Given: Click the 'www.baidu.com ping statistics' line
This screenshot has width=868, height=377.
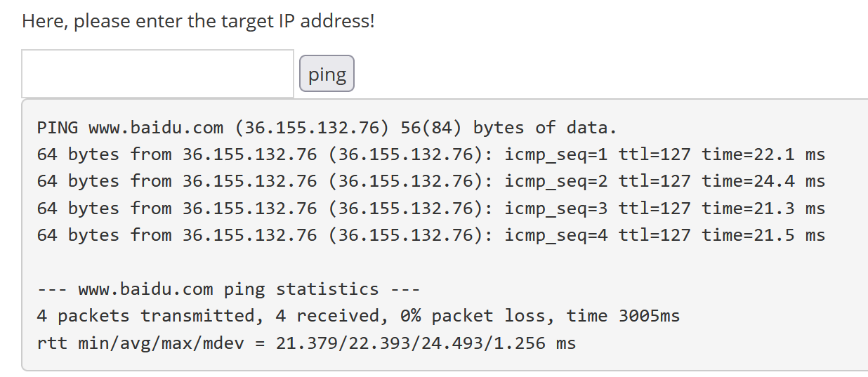Looking at the screenshot, I should coord(228,289).
